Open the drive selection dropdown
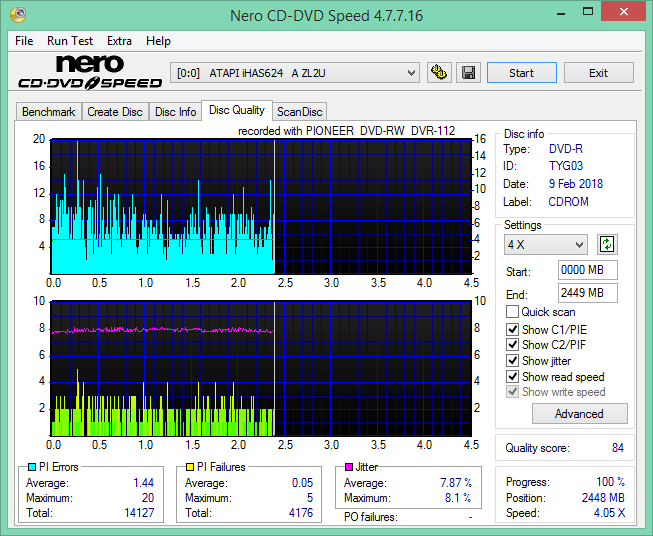This screenshot has width=653, height=536. (295, 73)
